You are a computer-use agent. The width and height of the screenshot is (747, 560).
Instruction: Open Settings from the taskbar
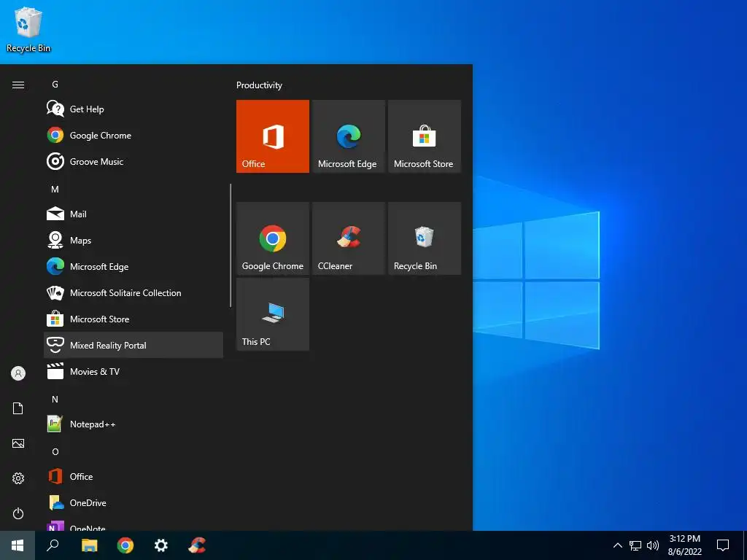coord(161,545)
